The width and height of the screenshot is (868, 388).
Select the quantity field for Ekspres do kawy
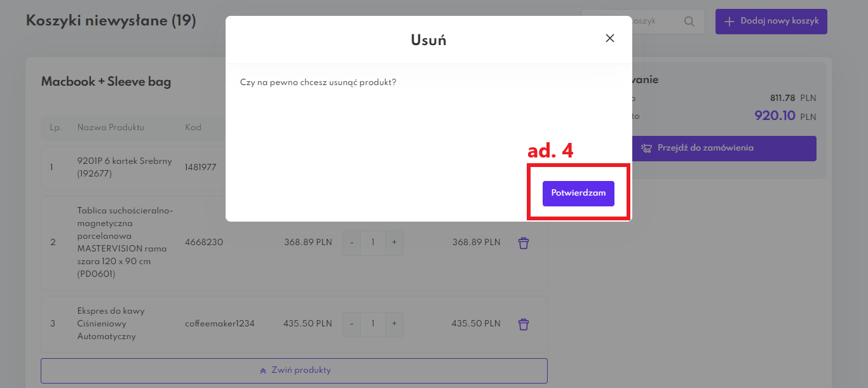(x=373, y=324)
